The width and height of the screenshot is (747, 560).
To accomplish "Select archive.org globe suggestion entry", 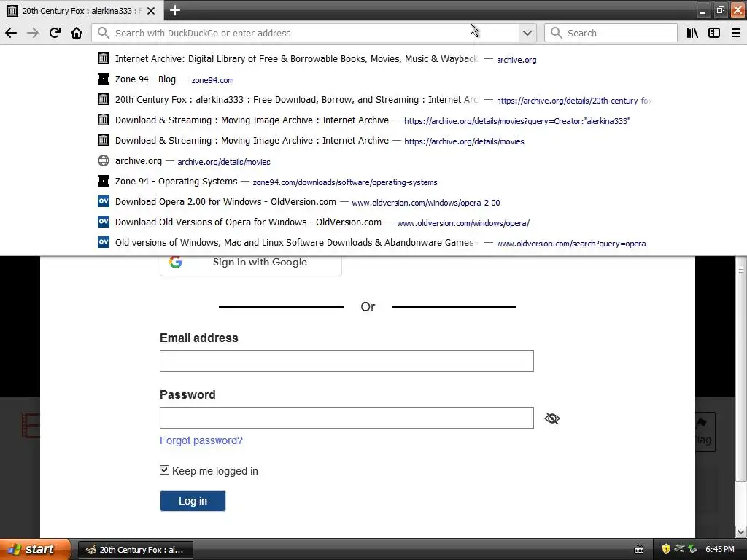I will pos(373,161).
